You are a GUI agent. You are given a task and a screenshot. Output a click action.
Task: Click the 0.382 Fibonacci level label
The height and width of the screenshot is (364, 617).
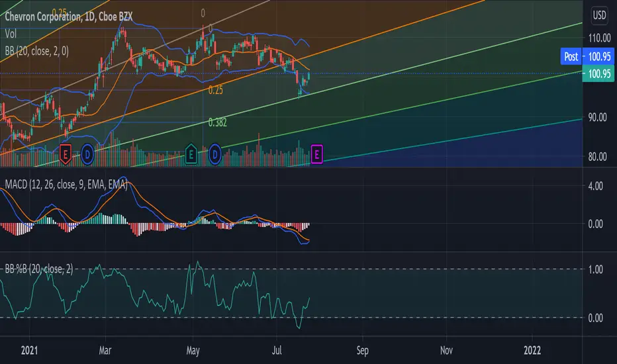(218, 122)
